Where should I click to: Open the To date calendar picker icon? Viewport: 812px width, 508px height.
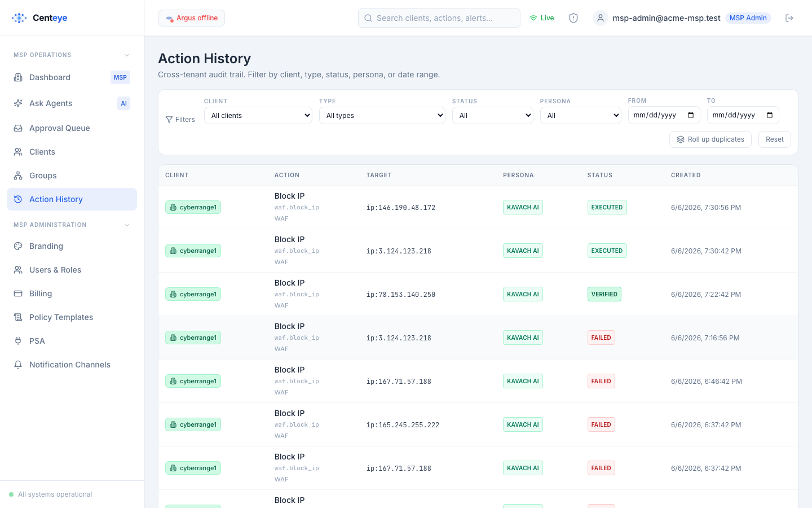pyautogui.click(x=770, y=115)
